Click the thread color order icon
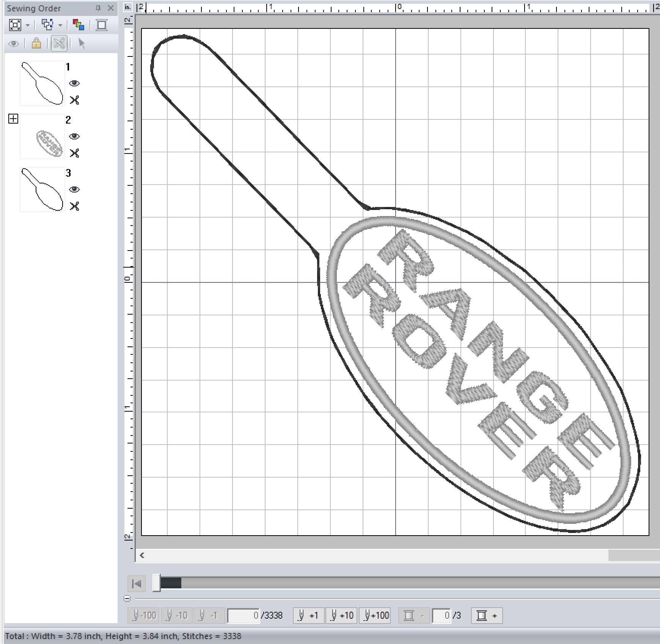The height and width of the screenshot is (644, 660). (79, 25)
